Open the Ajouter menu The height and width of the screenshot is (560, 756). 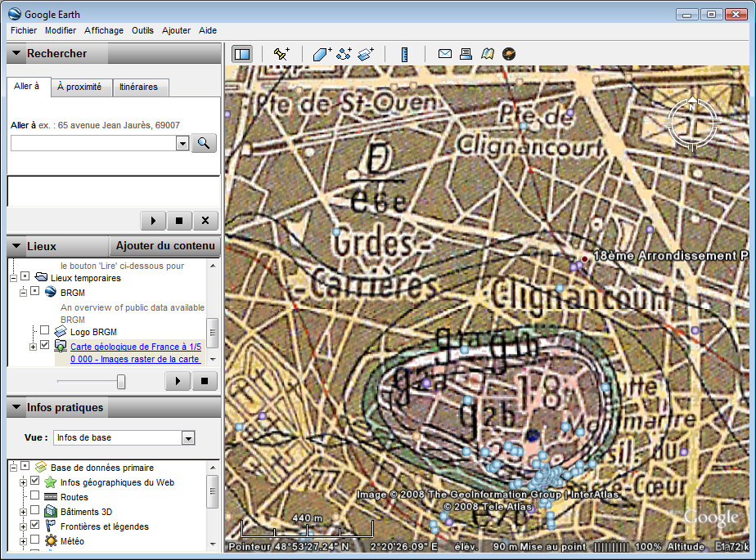[x=176, y=30]
